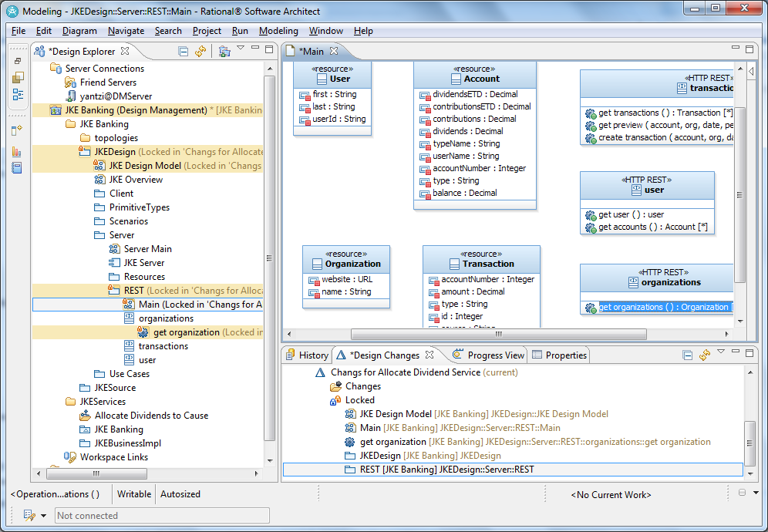
Task: Select Changs for Allocate Dividend Service changeset
Action: (405, 372)
